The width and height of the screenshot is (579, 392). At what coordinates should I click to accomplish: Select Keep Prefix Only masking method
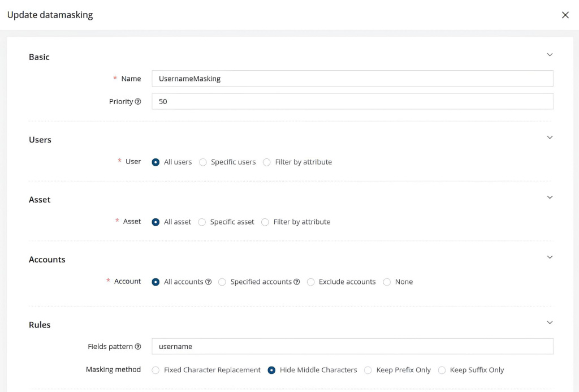[x=368, y=371]
